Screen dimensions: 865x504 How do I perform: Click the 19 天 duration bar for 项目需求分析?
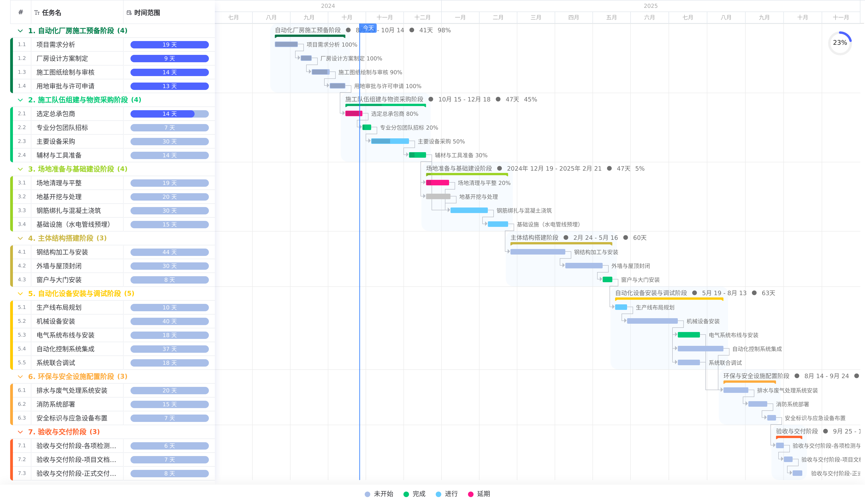coord(170,45)
